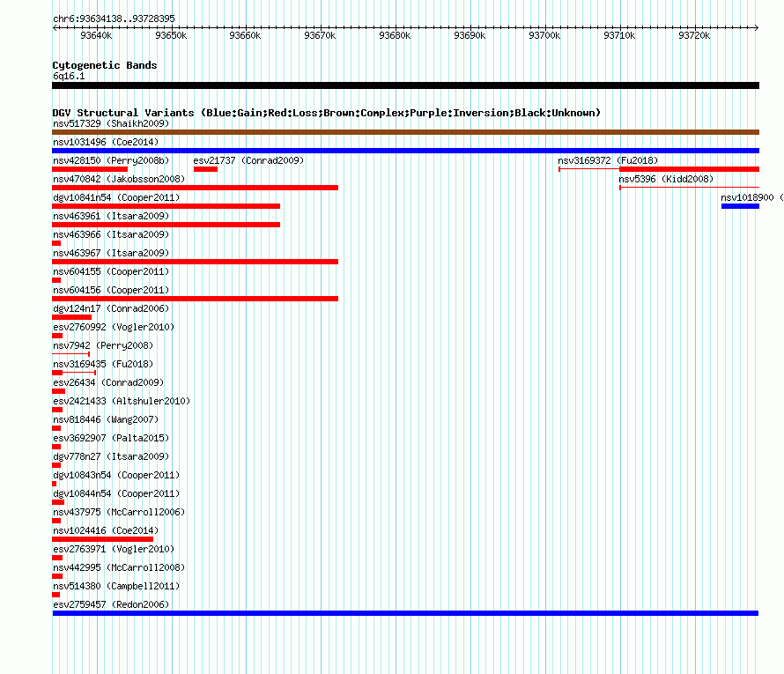The height and width of the screenshot is (674, 784).
Task: Click the esv21737 (Conrad2009) label
Action: coord(248,160)
